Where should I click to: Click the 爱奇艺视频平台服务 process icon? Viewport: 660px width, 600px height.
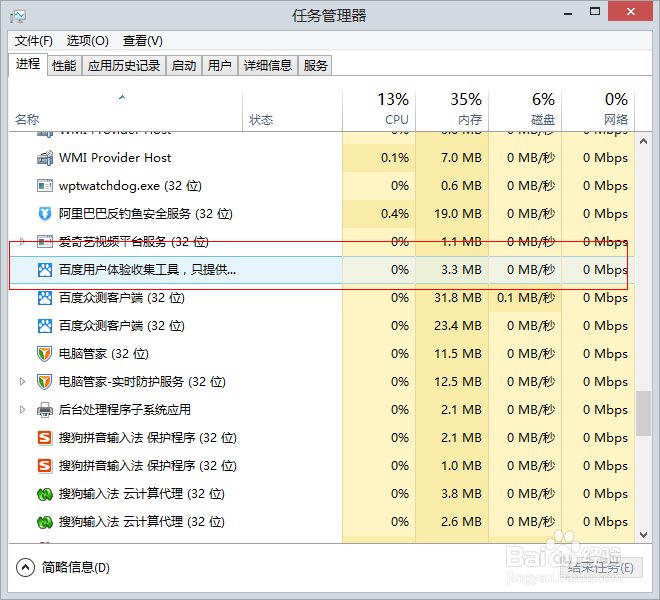tap(45, 242)
